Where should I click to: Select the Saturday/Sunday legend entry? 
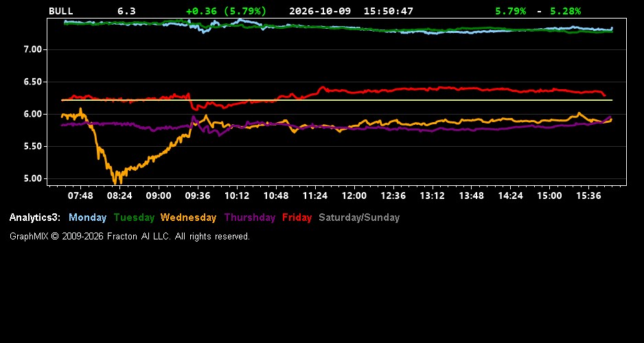pos(359,218)
